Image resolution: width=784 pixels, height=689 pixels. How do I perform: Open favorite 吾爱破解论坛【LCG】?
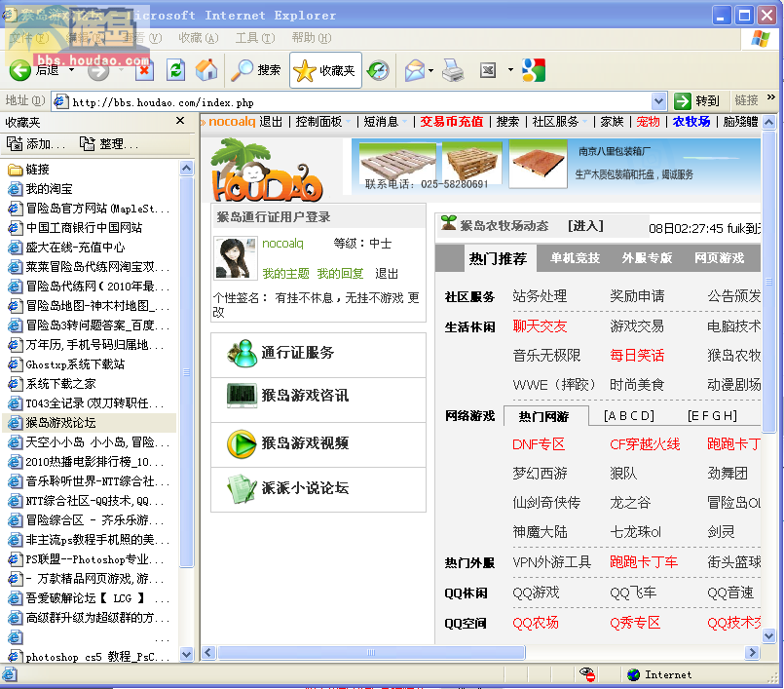[x=89, y=598]
